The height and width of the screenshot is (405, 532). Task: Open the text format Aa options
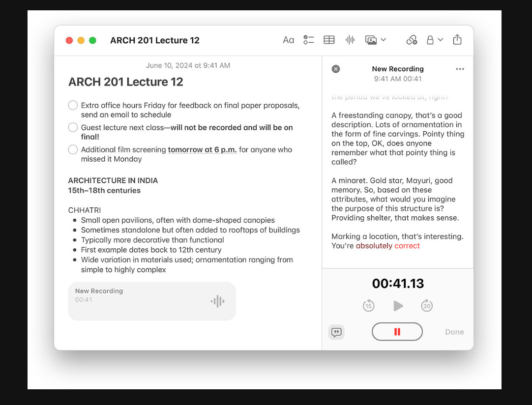pyautogui.click(x=288, y=40)
